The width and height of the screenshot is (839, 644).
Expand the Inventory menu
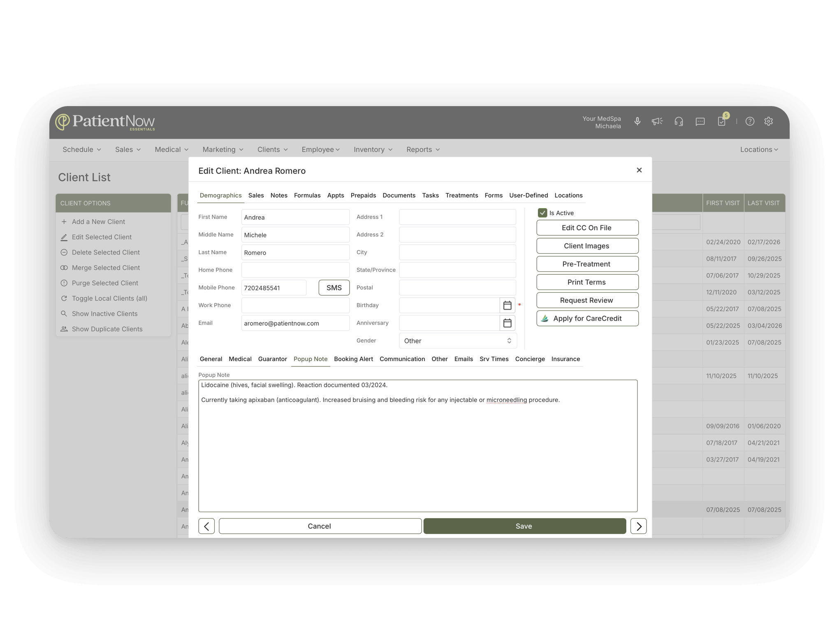click(373, 149)
